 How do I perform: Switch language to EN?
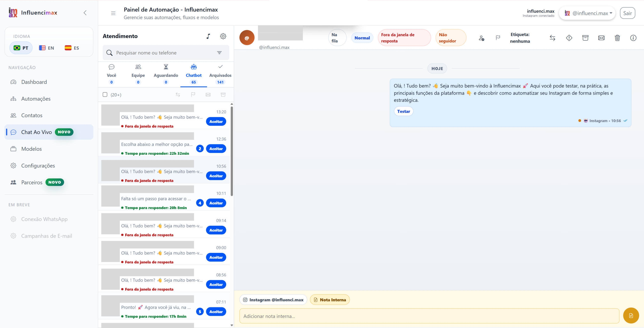(x=47, y=48)
